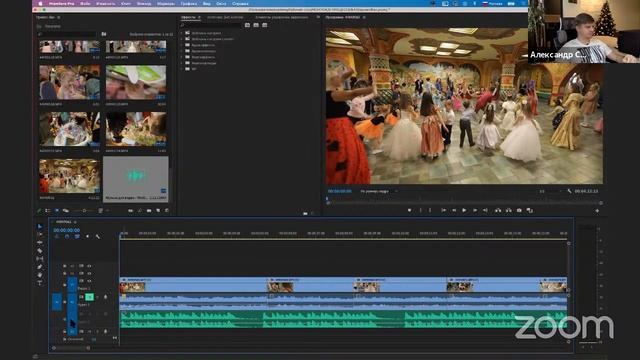The image size is (640, 360).
Task: Open the Файл menu
Action: pos(85,3)
